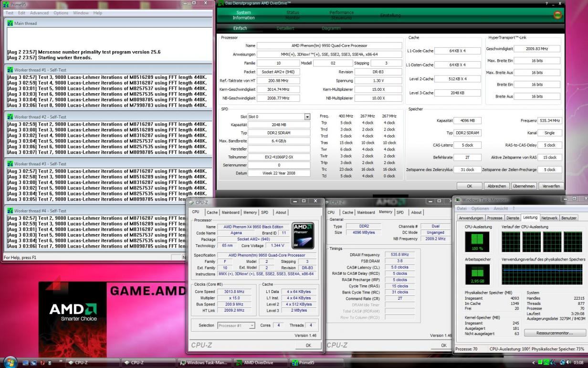Click the AMD Phenom logo in CPU-Z
This screenshot has width=588, height=368.
(x=303, y=236)
